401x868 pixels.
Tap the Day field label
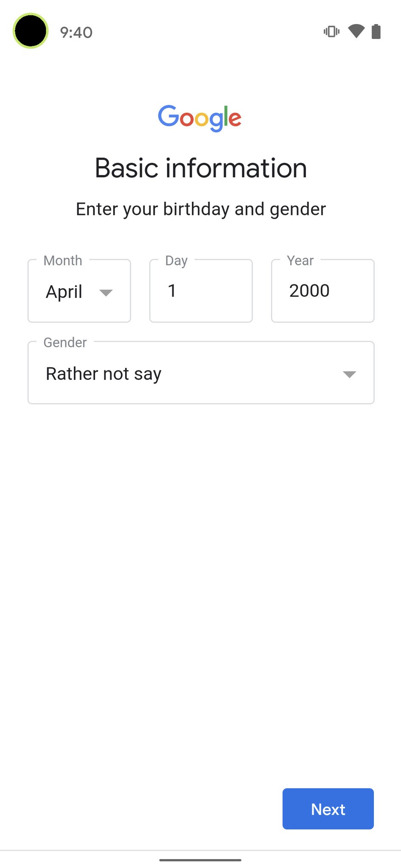point(176,260)
